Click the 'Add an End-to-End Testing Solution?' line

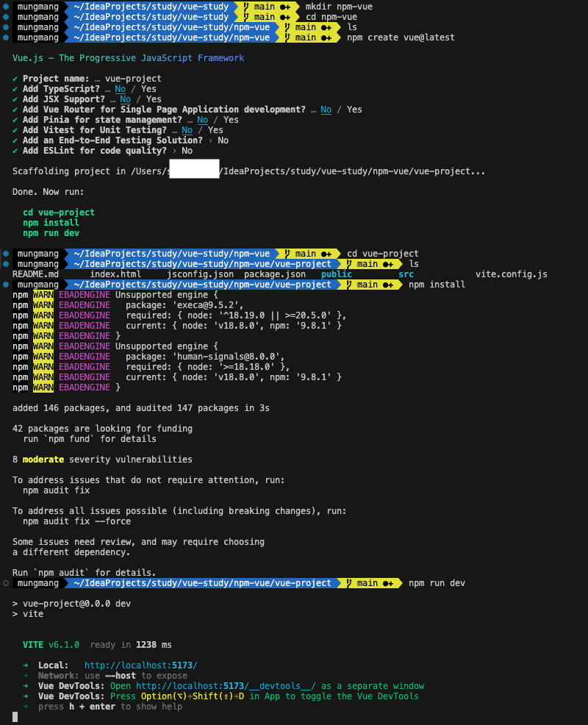(x=121, y=140)
